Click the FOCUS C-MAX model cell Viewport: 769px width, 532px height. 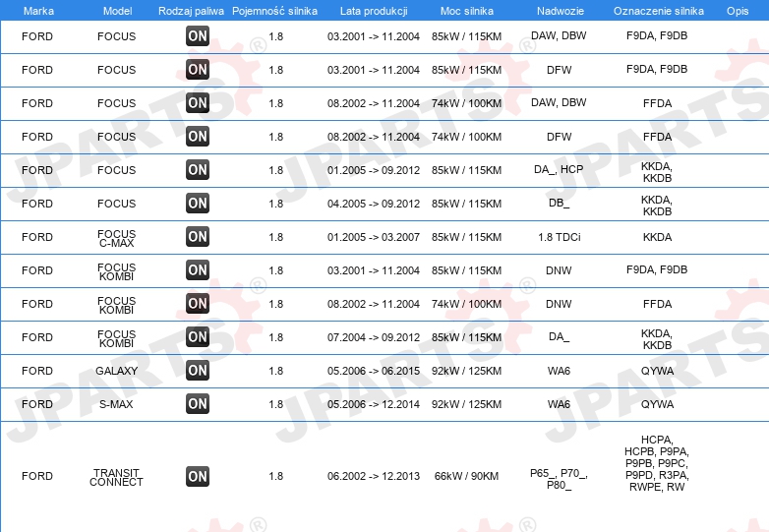[x=116, y=238]
